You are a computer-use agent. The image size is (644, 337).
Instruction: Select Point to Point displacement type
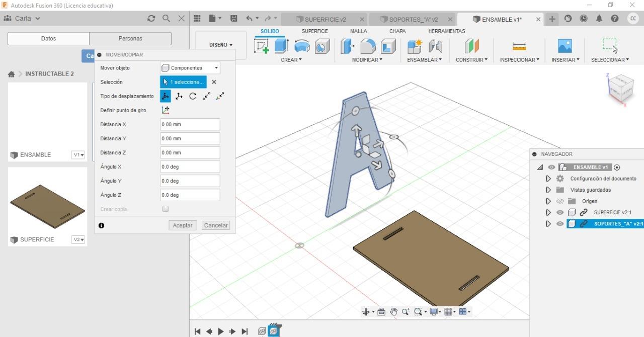point(206,96)
